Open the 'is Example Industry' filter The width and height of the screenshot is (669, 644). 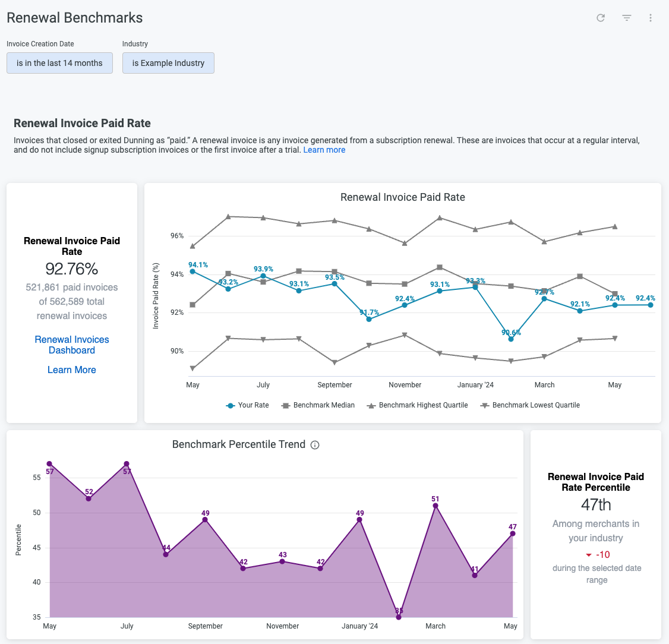pyautogui.click(x=168, y=63)
